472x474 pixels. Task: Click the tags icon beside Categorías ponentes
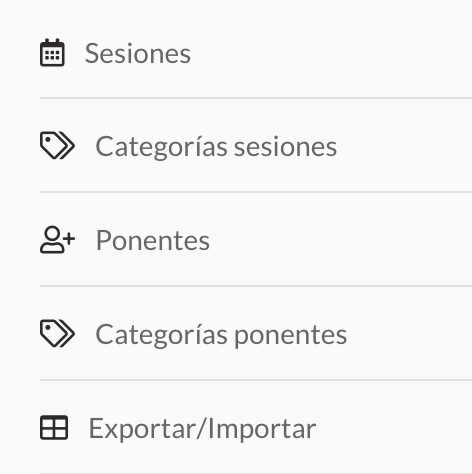pos(57,334)
